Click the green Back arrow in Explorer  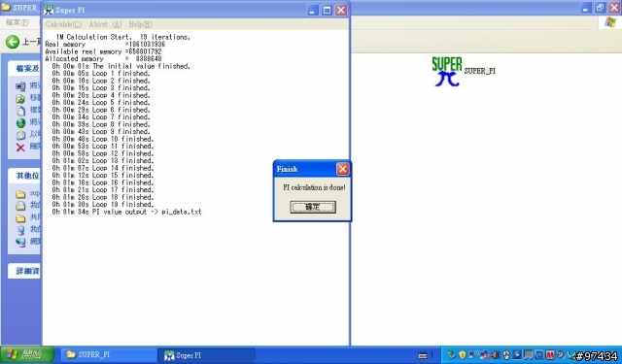pos(13,41)
